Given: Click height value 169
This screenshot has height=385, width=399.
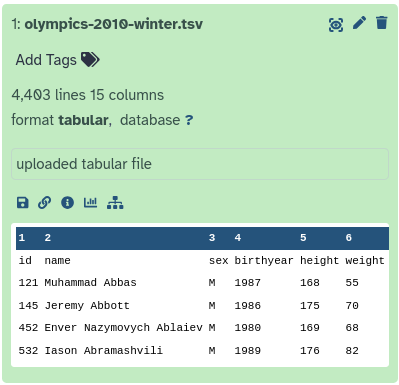Looking at the screenshot, I should point(310,328).
